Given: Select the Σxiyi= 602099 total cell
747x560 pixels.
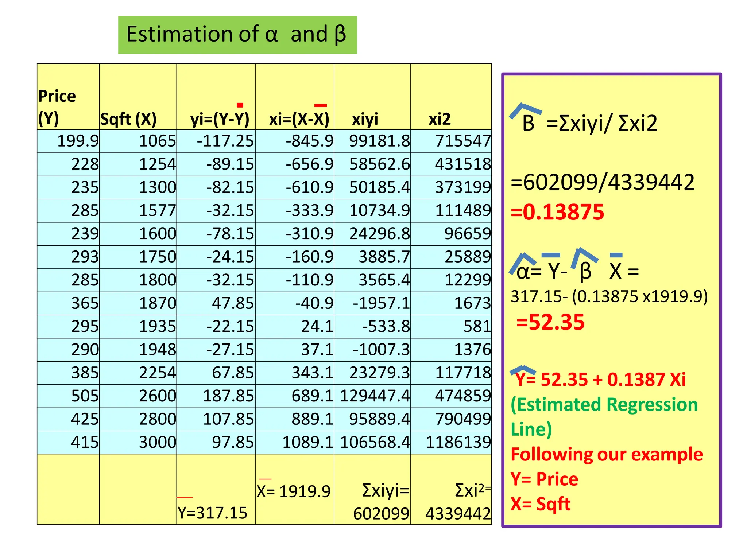Looking at the screenshot, I should click(381, 501).
